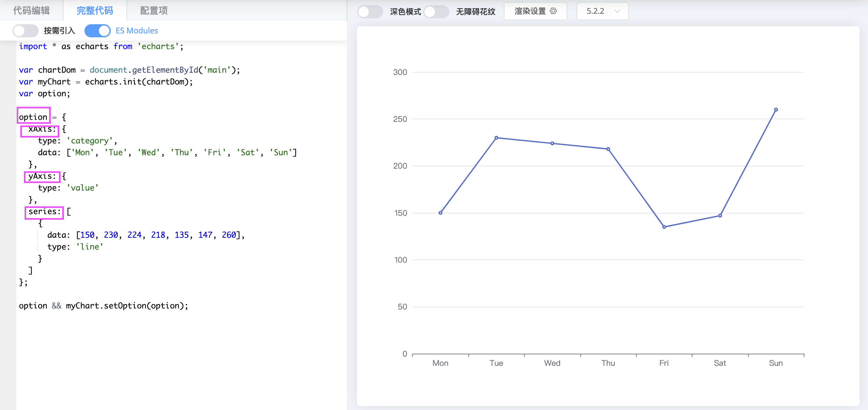Viewport: 868px width, 410px height.
Task: Open the 5.2.2 version dropdown
Action: point(602,11)
